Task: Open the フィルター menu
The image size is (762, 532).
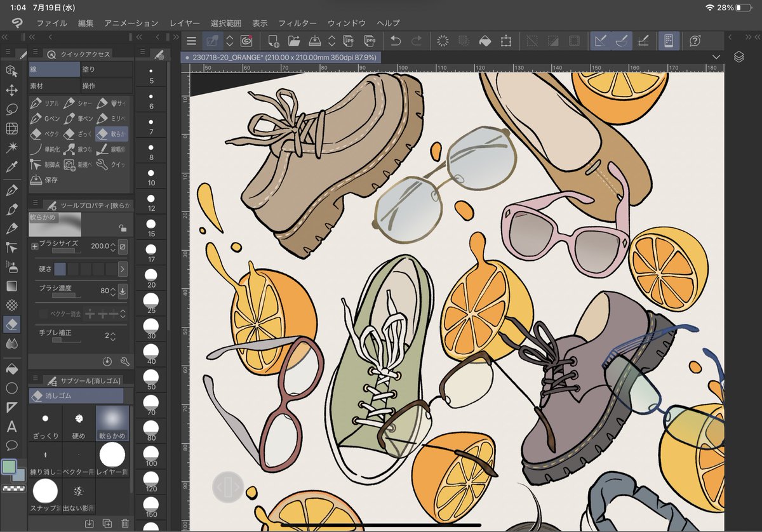Action: (297, 23)
